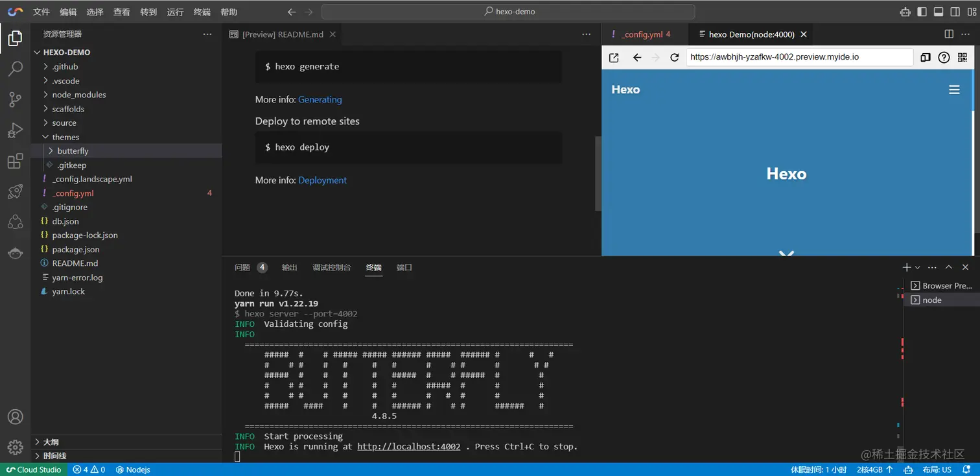Open more actions for the right editor group
The width and height of the screenshot is (980, 476).
pyautogui.click(x=966, y=34)
